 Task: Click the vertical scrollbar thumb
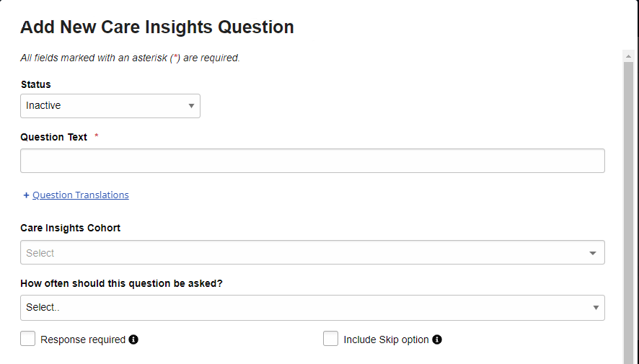point(628,209)
